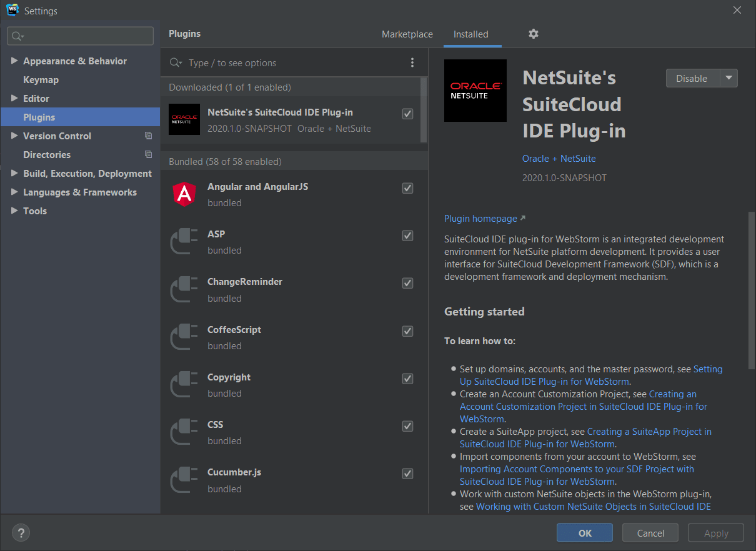The height and width of the screenshot is (551, 756).
Task: Click the settings search magnifier icon
Action: pyautogui.click(x=17, y=36)
